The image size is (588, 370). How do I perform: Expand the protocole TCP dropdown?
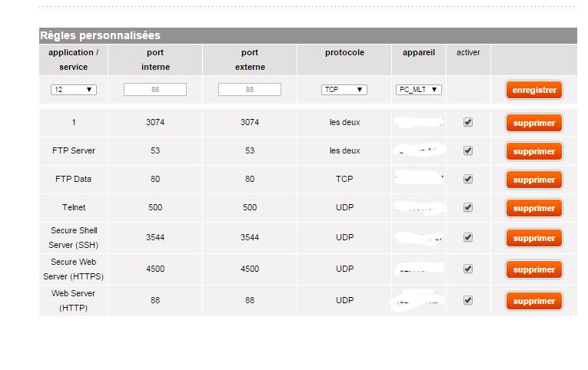point(344,90)
